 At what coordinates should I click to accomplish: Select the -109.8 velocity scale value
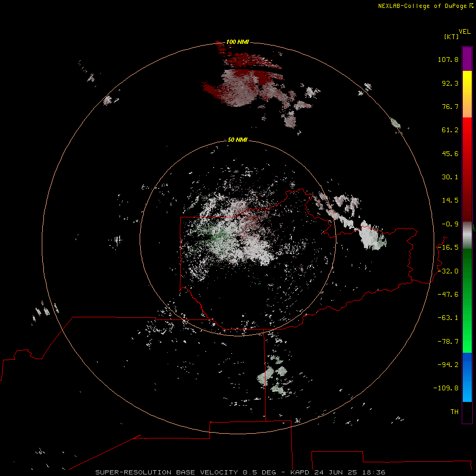[x=446, y=388]
